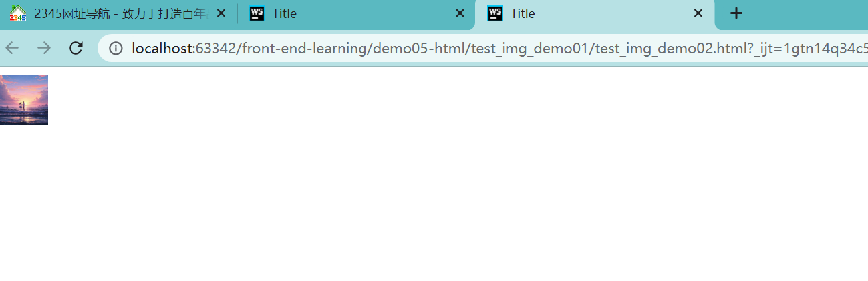
Task: Click WebStorm favicon on the middle tab
Action: 257,13
